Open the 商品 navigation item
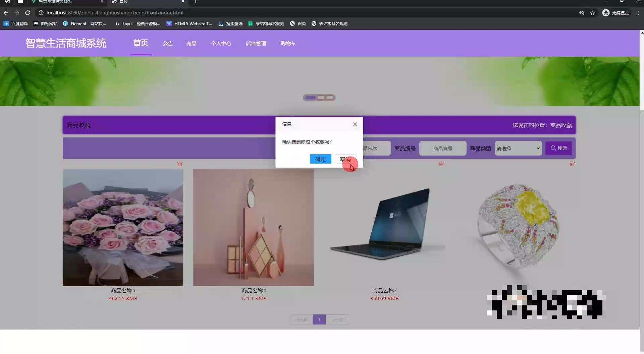The height and width of the screenshot is (354, 644). click(x=191, y=44)
